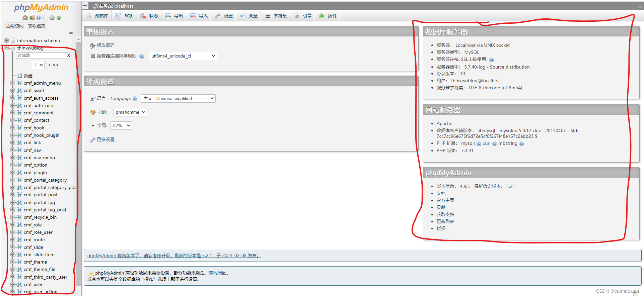Open help icon after mbstring extension

[521, 144]
